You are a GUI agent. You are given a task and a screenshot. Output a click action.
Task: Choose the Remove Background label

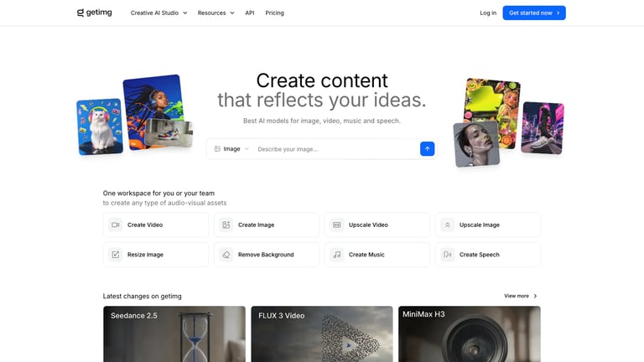pos(266,255)
